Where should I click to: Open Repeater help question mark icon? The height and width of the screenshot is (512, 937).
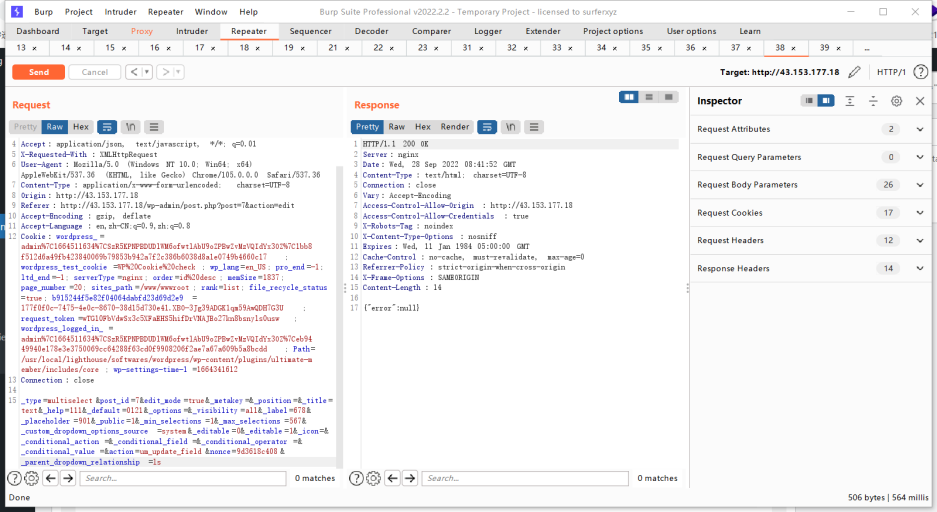coord(921,72)
